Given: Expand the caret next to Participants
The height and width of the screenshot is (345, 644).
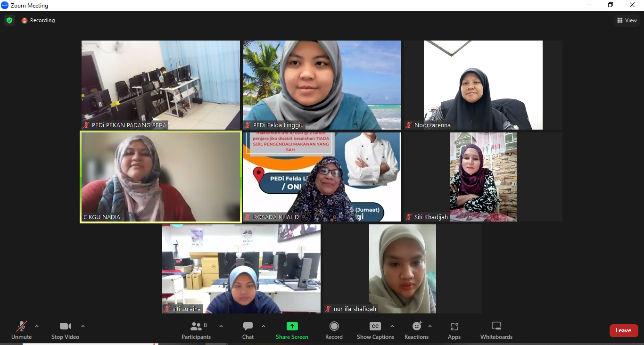Looking at the screenshot, I should click(x=221, y=326).
